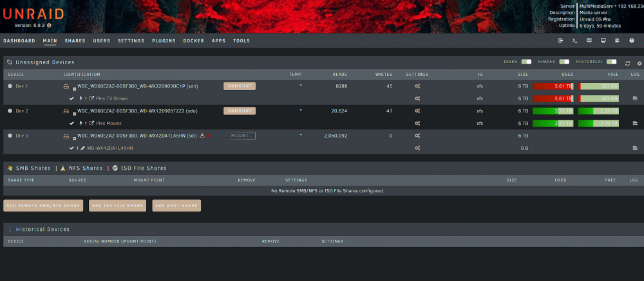
Task: Open Unassigned Devices settings gear icon
Action: [639, 63]
